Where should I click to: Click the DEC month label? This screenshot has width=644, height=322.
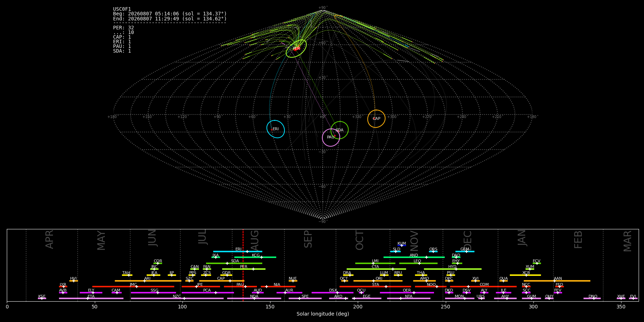coord(468,240)
